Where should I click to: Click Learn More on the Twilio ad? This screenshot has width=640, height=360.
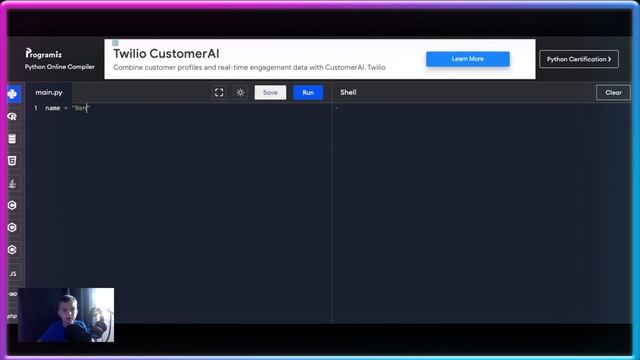468,59
